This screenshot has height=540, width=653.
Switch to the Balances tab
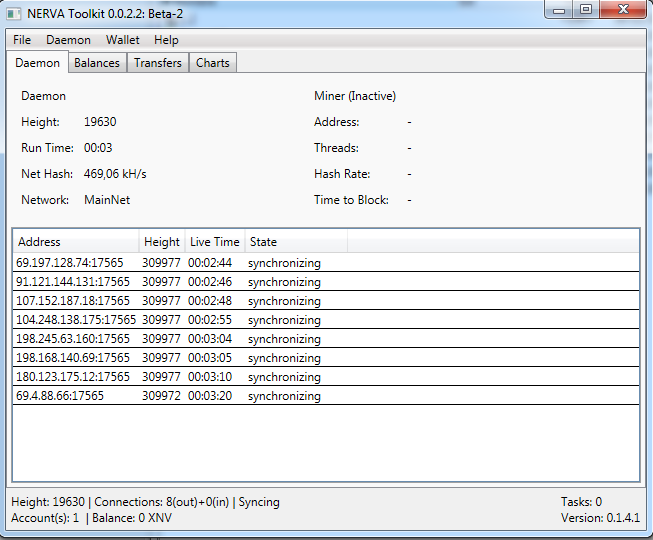[x=97, y=63]
